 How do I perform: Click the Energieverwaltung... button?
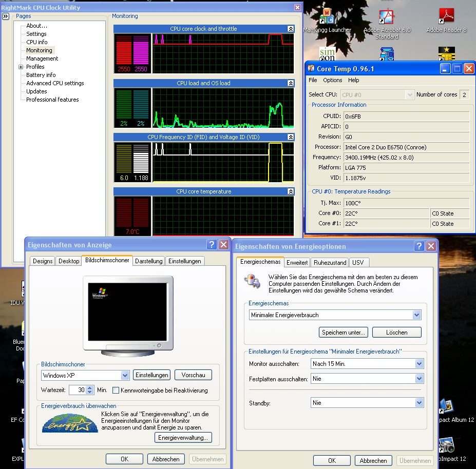(183, 438)
